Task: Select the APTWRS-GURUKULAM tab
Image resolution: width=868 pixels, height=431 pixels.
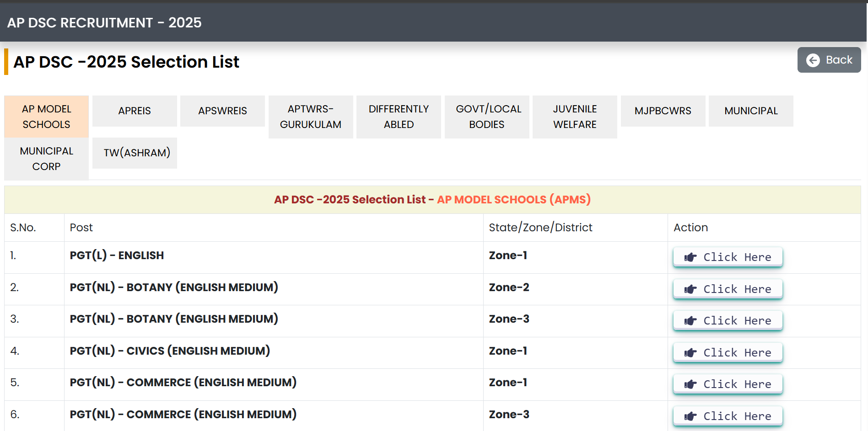Action: 310,117
